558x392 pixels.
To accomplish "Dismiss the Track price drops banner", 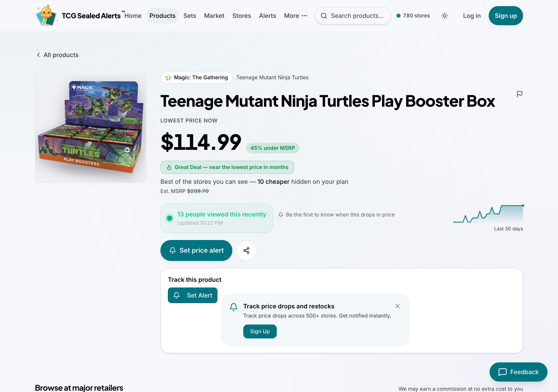I will (x=397, y=306).
